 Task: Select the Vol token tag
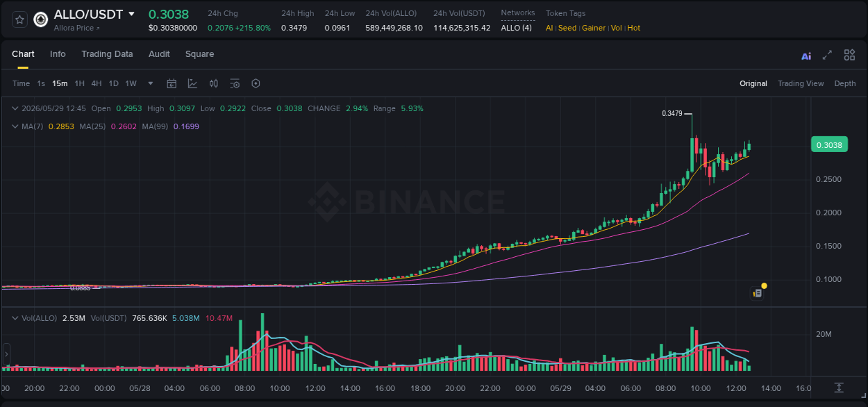click(617, 28)
